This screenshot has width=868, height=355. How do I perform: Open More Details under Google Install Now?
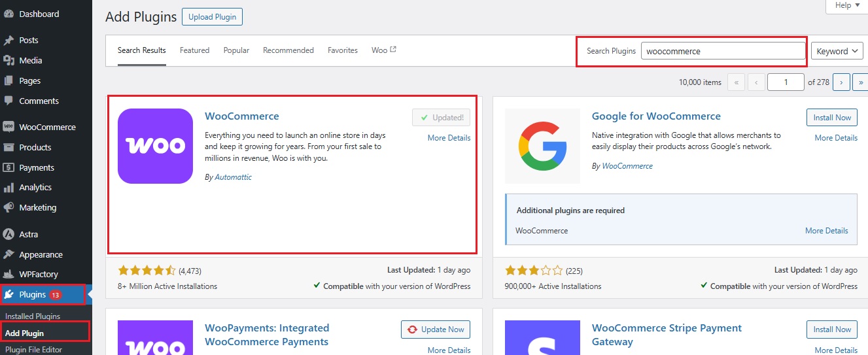pyautogui.click(x=836, y=138)
